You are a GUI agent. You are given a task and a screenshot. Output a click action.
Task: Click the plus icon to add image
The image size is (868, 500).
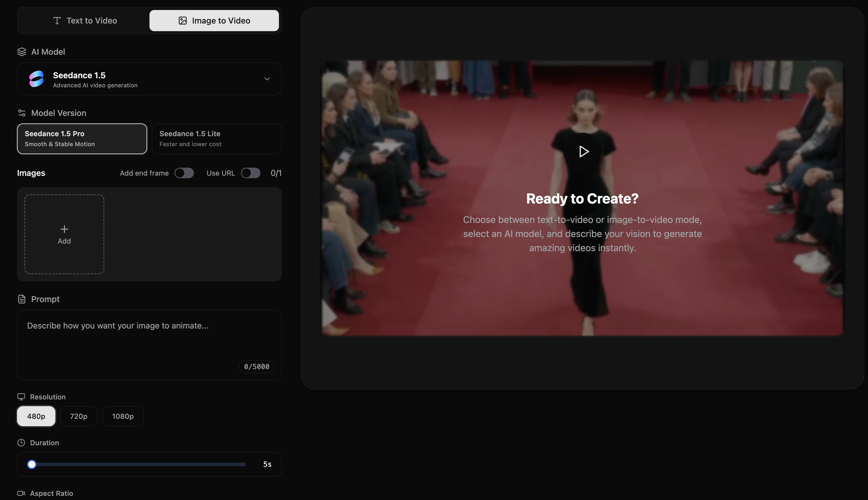click(x=64, y=229)
